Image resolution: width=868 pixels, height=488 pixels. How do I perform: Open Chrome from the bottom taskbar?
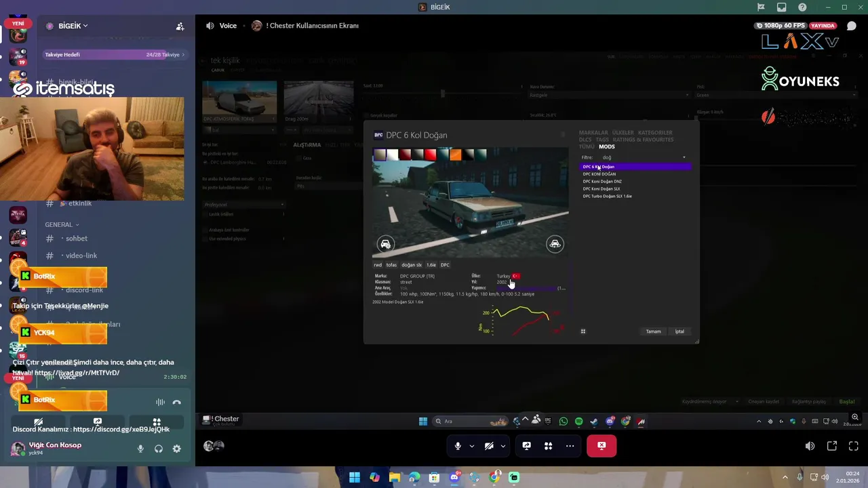click(494, 478)
